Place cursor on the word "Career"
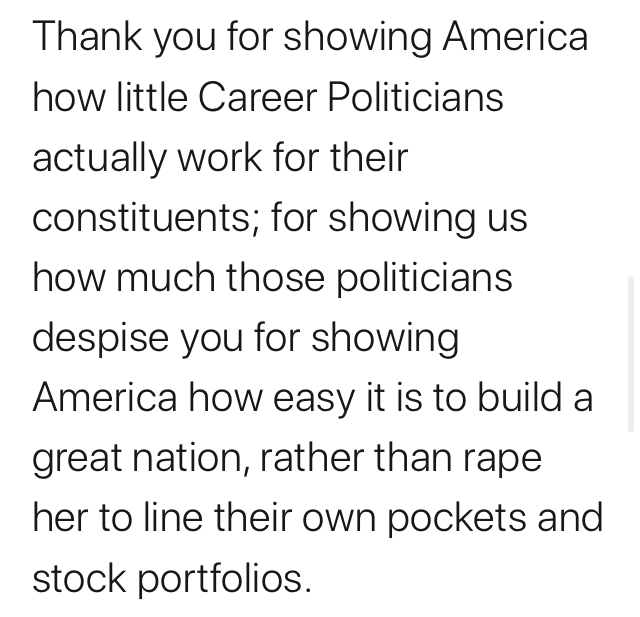The height and width of the screenshot is (617, 640). pos(258,97)
